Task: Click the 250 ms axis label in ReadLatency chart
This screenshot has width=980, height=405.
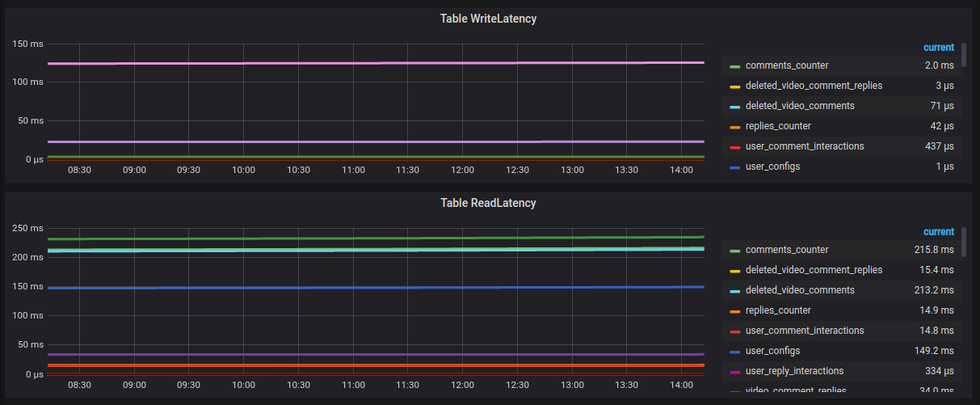Action: 28,228
